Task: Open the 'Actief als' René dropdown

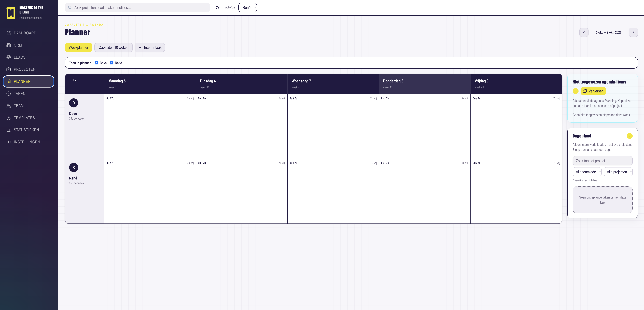Action: click(247, 7)
